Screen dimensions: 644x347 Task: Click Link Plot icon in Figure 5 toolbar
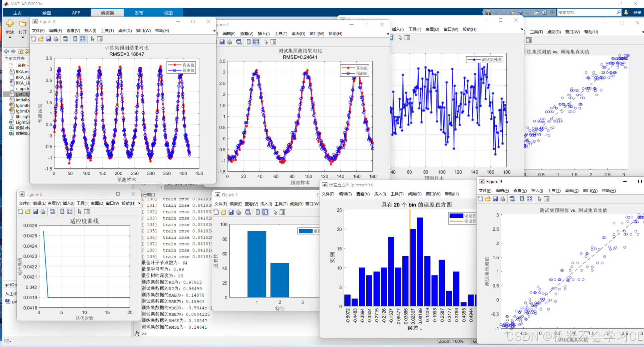(x=52, y=212)
